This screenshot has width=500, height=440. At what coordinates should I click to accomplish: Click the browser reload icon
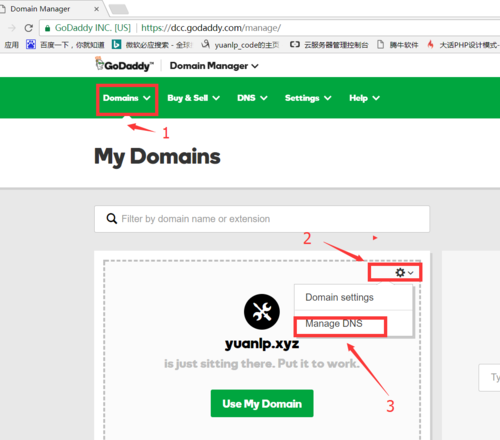coord(29,28)
